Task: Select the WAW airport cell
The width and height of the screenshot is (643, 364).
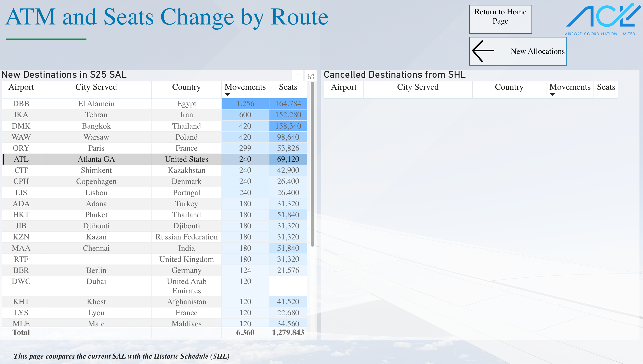Action: click(x=21, y=137)
